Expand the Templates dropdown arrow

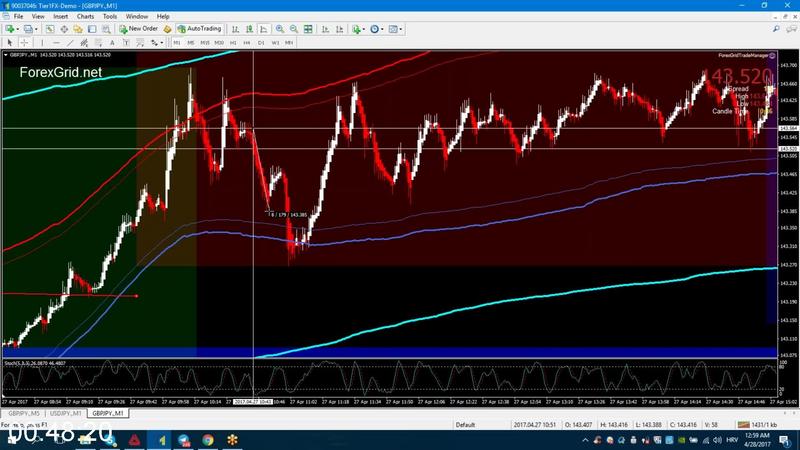401,29
